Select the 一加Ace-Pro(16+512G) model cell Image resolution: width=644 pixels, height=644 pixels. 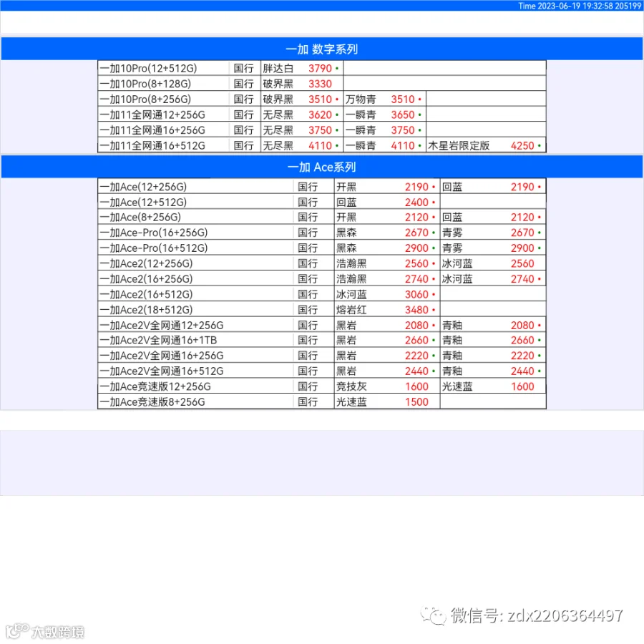pos(195,248)
